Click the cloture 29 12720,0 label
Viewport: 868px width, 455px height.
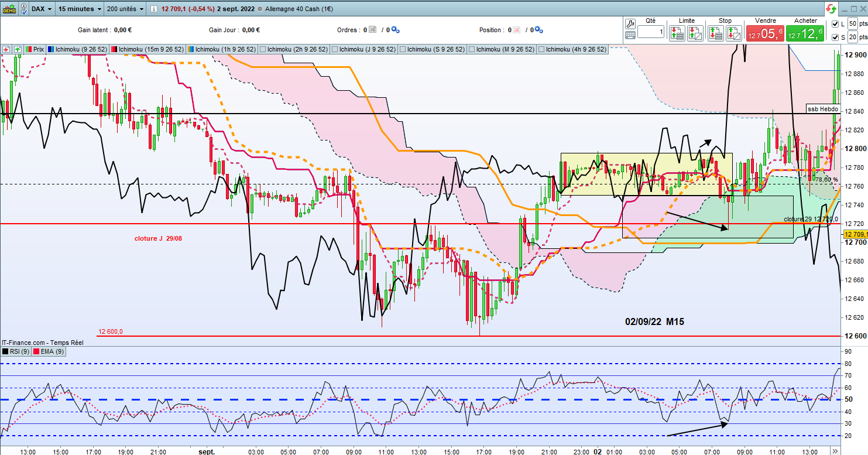pyautogui.click(x=811, y=220)
